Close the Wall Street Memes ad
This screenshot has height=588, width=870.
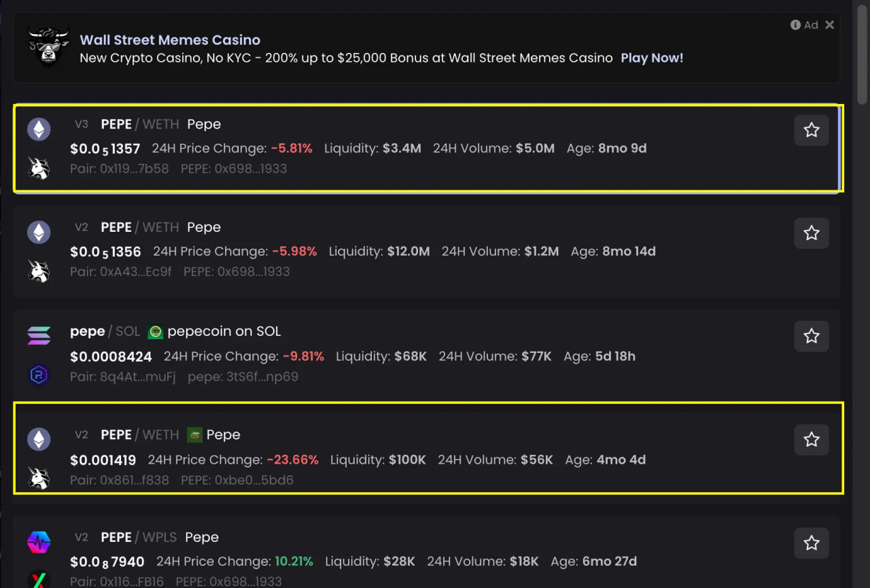(829, 24)
